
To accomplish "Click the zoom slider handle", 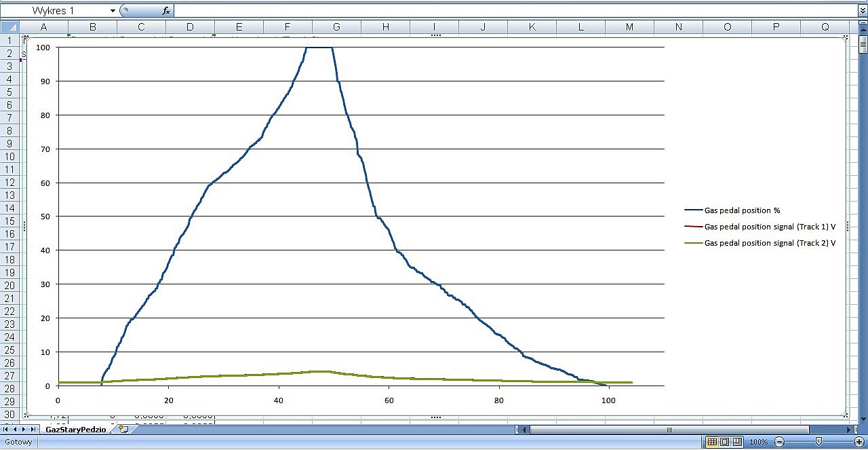I will (819, 443).
